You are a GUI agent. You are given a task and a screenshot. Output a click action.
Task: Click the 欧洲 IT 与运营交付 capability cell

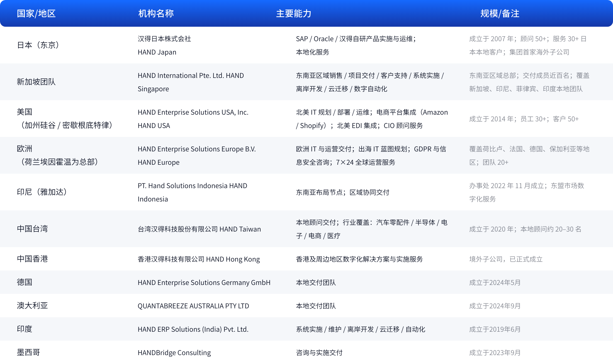click(x=371, y=156)
